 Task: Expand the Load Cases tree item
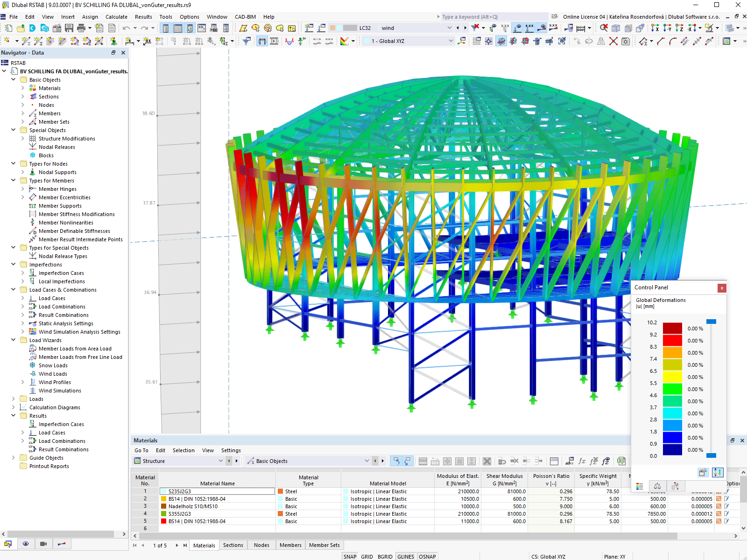pos(22,298)
